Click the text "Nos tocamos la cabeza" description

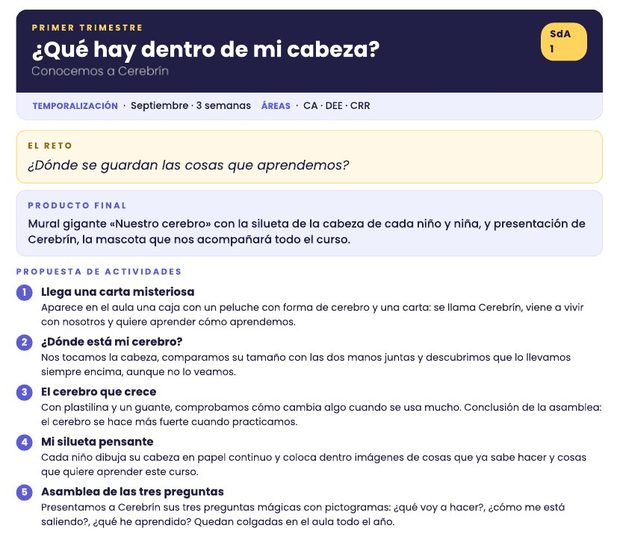click(306, 364)
